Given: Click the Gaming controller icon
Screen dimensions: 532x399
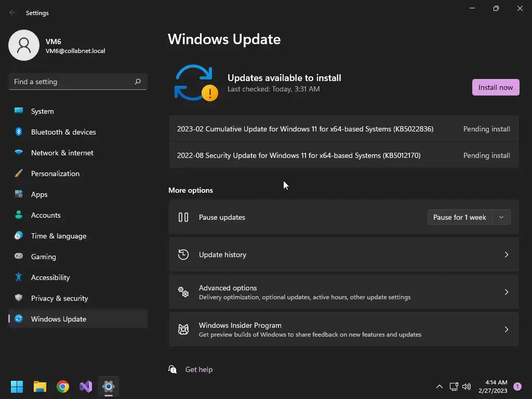Looking at the screenshot, I should point(19,256).
